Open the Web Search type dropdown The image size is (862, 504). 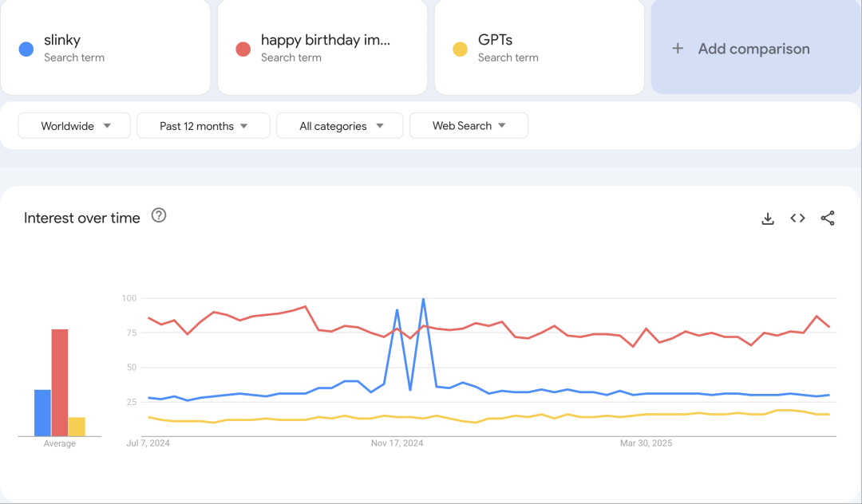(469, 126)
